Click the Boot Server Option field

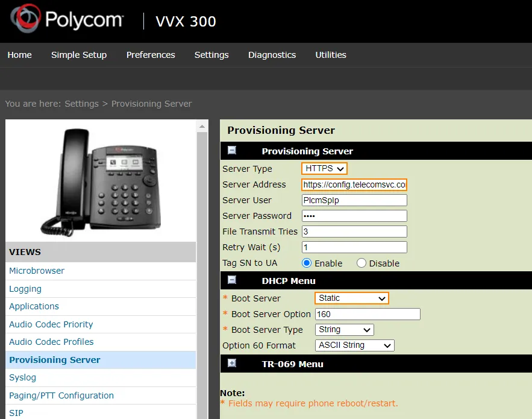point(368,314)
